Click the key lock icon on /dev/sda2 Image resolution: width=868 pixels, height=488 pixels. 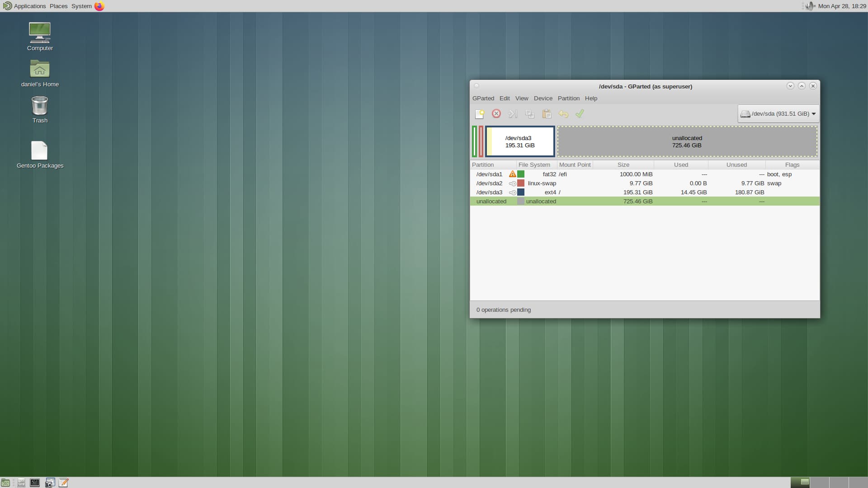pyautogui.click(x=512, y=183)
